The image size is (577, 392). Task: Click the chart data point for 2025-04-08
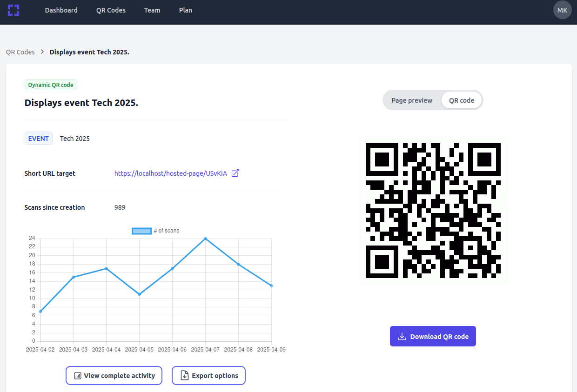[238, 264]
